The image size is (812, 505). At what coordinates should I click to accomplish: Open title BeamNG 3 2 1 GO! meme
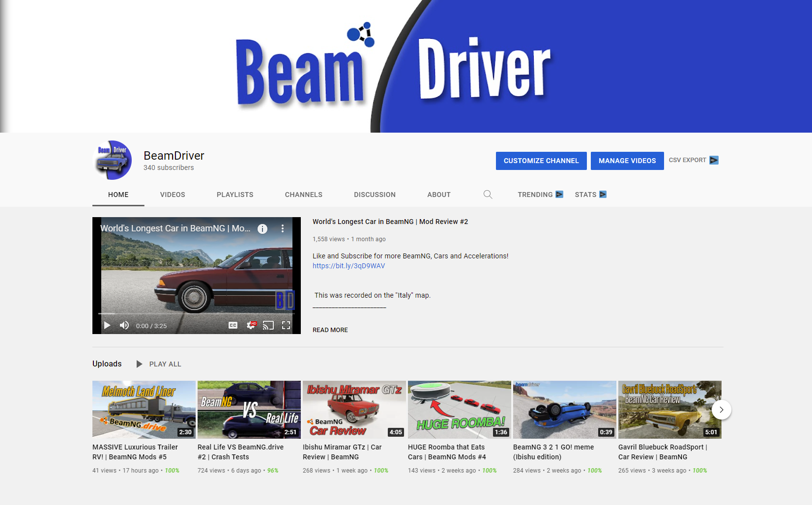point(553,452)
